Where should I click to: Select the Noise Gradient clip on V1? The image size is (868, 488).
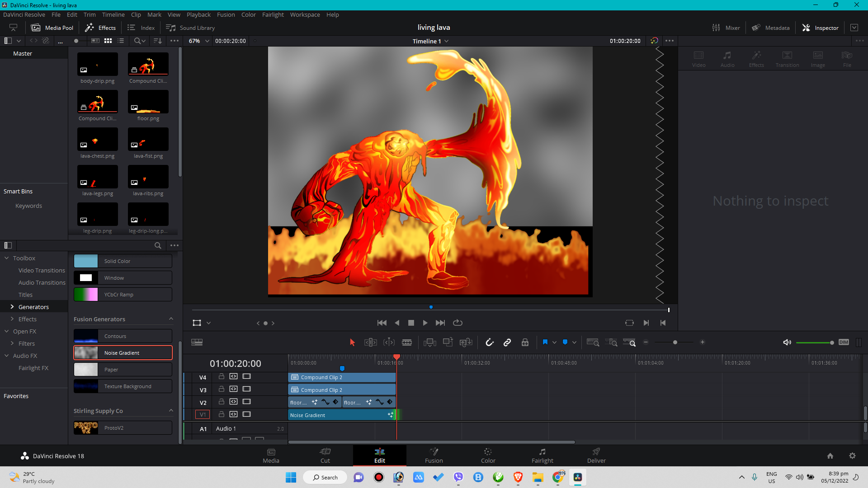tap(342, 415)
